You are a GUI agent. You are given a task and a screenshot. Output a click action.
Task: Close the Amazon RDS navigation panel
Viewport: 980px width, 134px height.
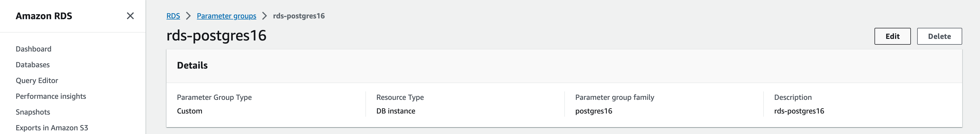[x=130, y=16]
